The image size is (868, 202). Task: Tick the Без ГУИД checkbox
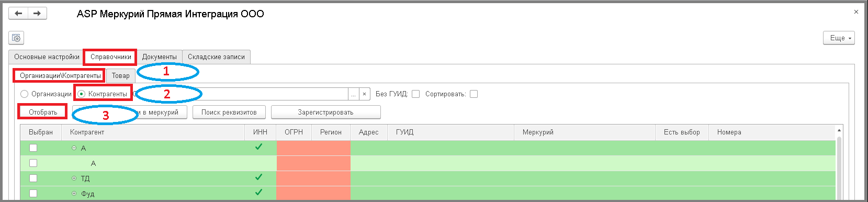coord(415,94)
